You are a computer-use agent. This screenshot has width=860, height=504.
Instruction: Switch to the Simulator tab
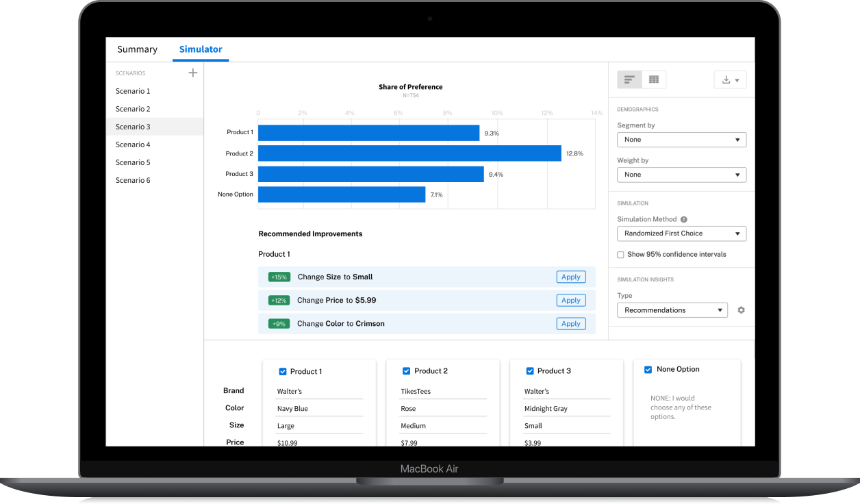pyautogui.click(x=201, y=49)
